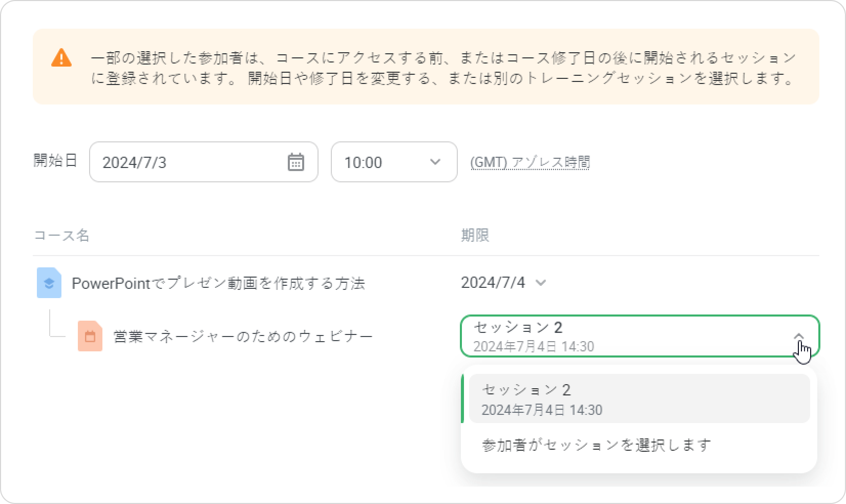Screen dimensions: 846x504
Task: Open the 10:00 start time dropdown
Action: coord(393,162)
